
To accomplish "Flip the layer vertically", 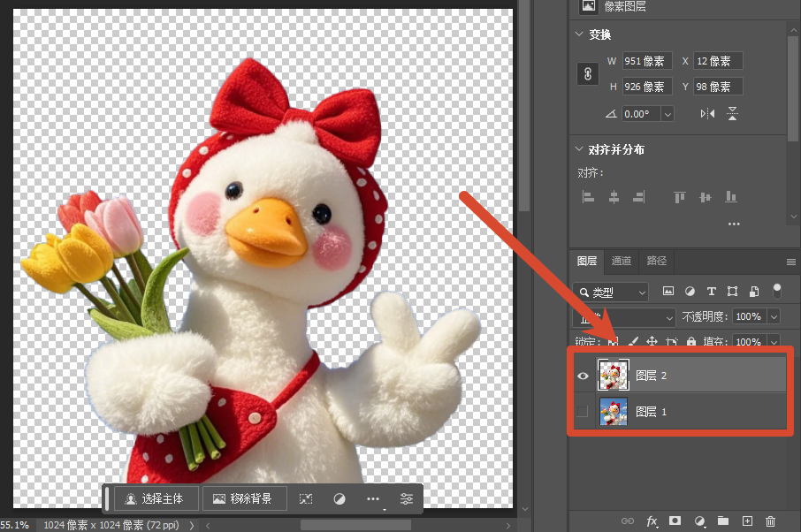I will 733,114.
